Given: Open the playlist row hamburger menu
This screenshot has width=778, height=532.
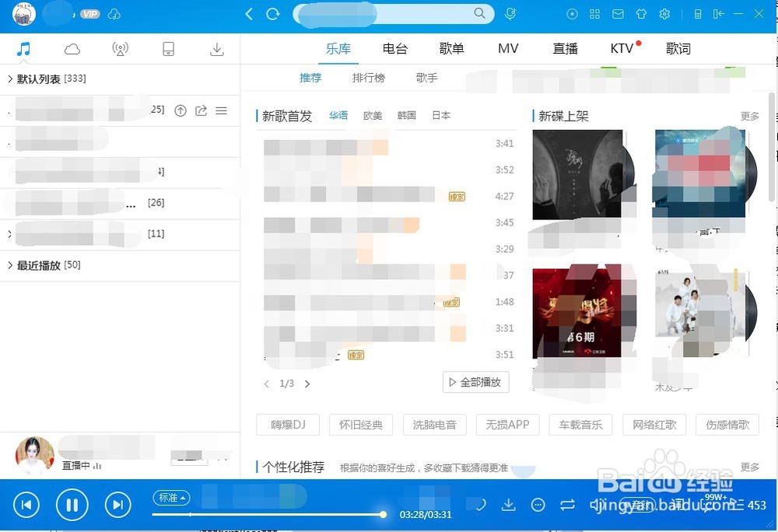Looking at the screenshot, I should tap(221, 110).
